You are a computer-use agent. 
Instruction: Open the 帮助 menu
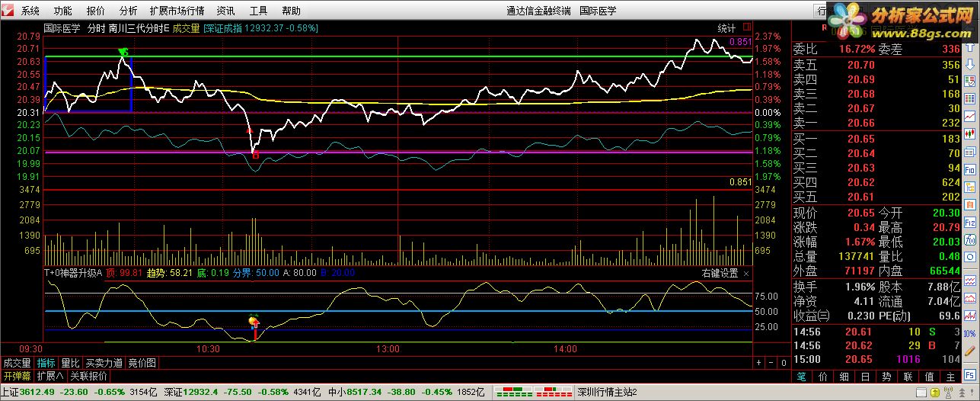tap(291, 11)
